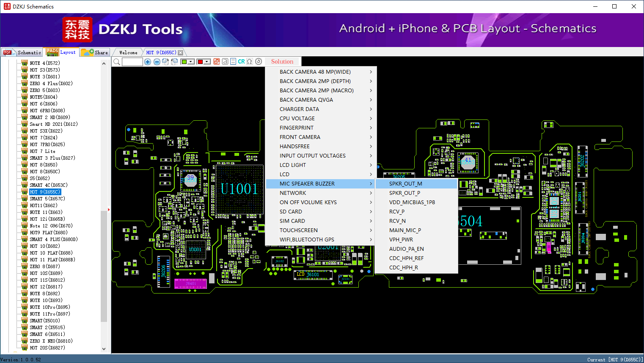Click the PADS icon beside NOTE 8(X692)
644x363 pixels.
[x=25, y=294]
